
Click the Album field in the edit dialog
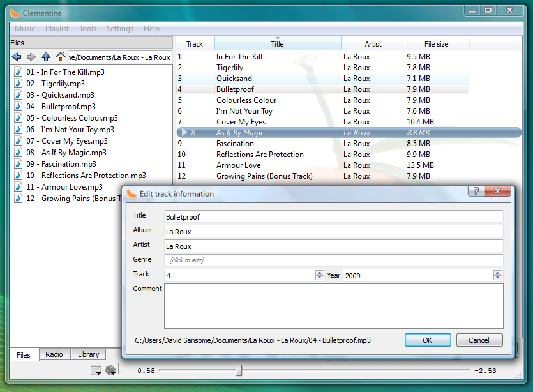pos(333,232)
